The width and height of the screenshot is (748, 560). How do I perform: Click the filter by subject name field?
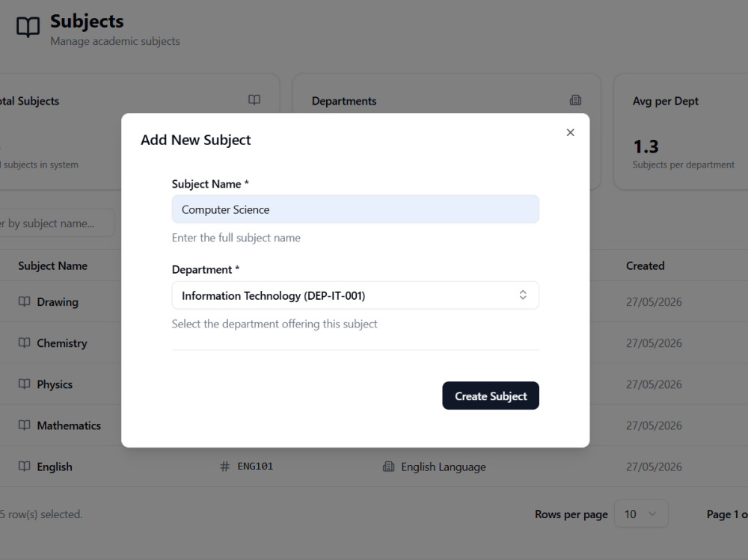tap(56, 224)
